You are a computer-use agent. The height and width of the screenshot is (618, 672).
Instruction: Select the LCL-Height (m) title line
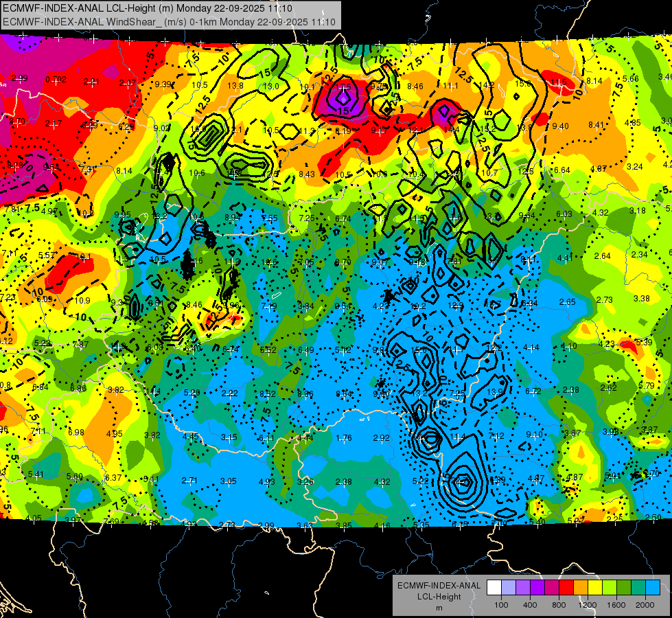point(148,8)
